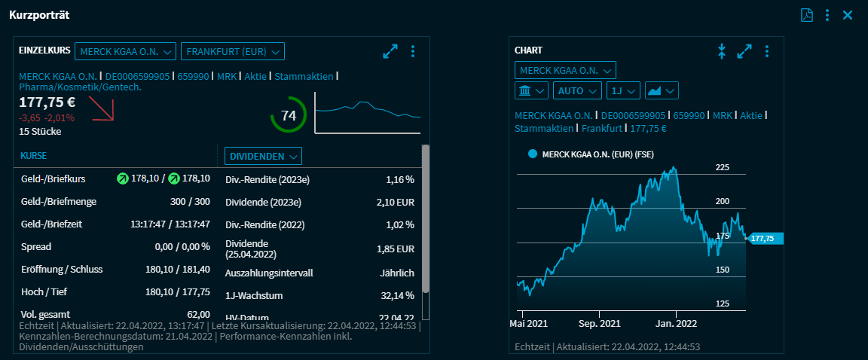The height and width of the screenshot is (360, 868).
Task: Maximize the Chart panel
Action: click(x=744, y=51)
